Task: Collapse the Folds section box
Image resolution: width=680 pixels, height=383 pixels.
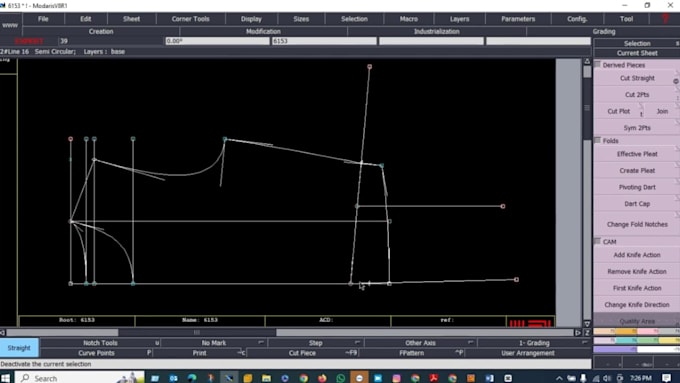Action: [x=598, y=140]
